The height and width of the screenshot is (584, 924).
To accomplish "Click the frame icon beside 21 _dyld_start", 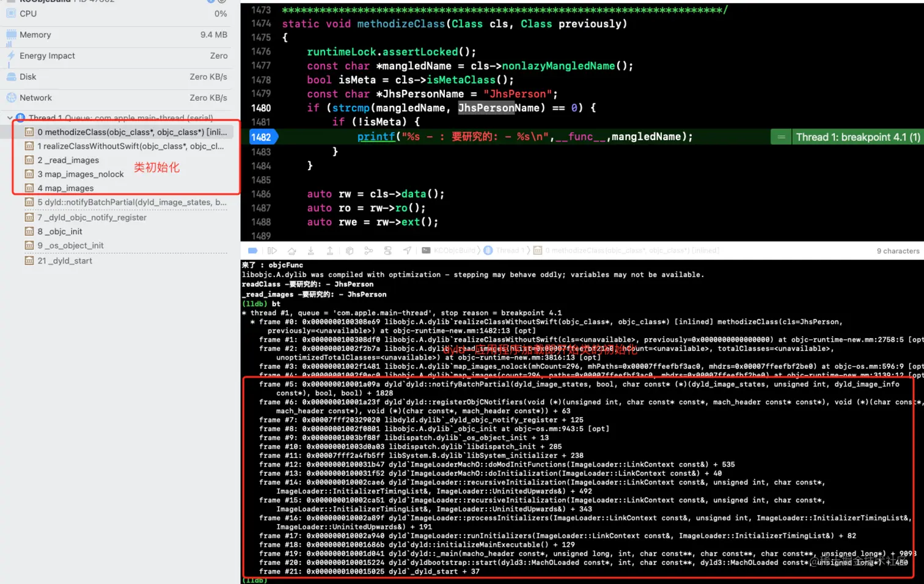I will click(29, 261).
